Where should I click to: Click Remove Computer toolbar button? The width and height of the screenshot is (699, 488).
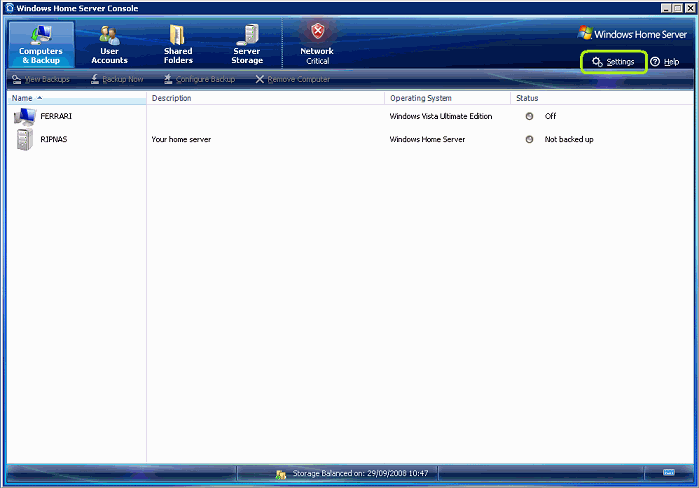click(292, 79)
